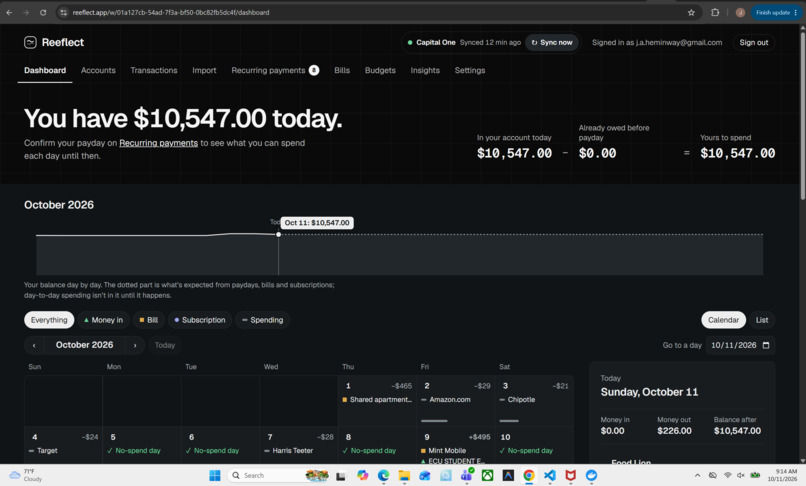Click the Today button beside month selector

[164, 345]
